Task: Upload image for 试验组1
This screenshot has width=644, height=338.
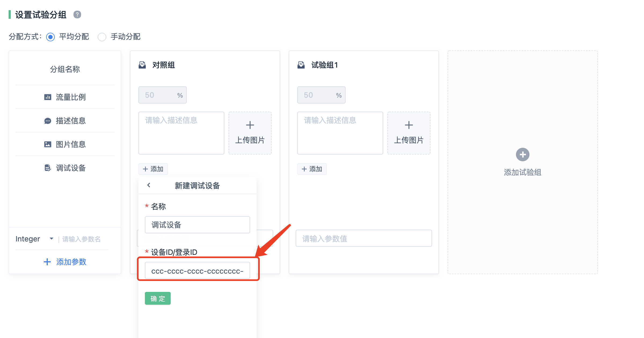Action: click(x=409, y=133)
